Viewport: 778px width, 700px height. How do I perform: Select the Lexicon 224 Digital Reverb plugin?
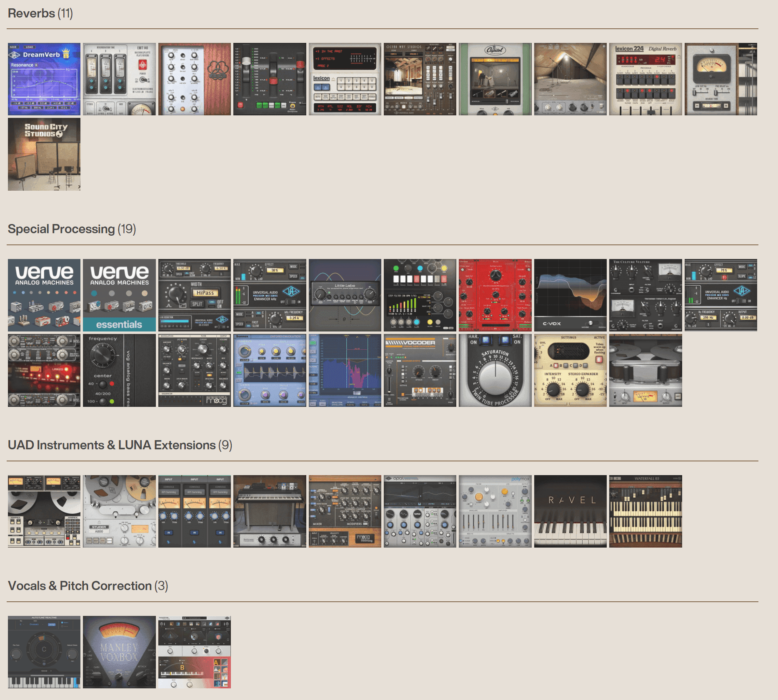[645, 79]
